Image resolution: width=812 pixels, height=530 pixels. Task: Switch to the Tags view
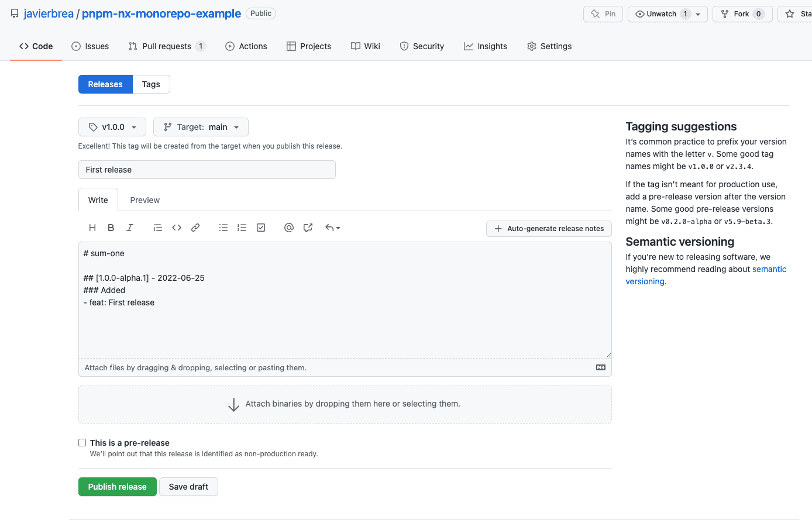coord(151,84)
